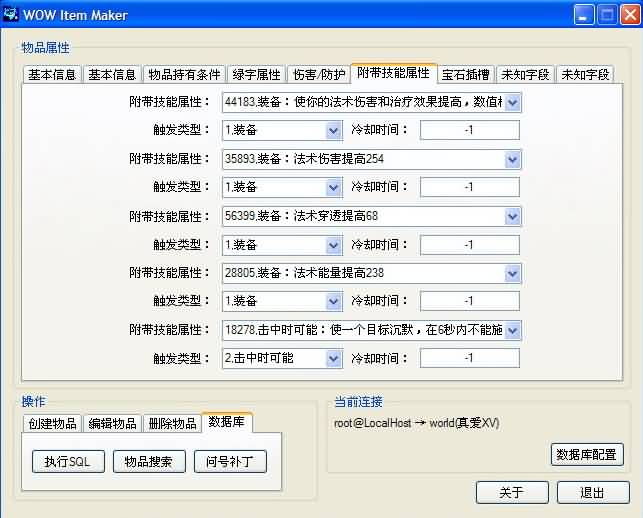This screenshot has width=643, height=518.
Task: Expand trigger type dropdown under 35893 skill
Action: [x=334, y=187]
